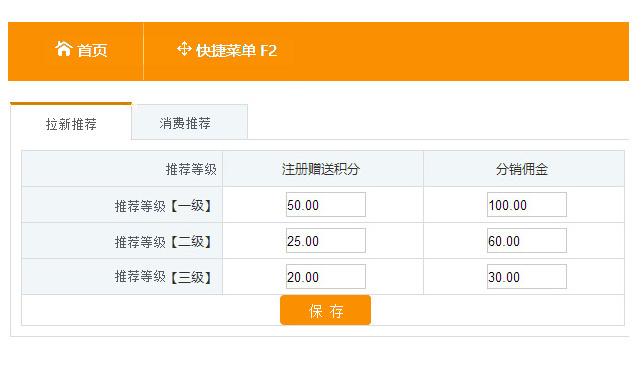Select 三级 注册赠送积分 field with 20.00
This screenshot has height=380, width=637.
(x=325, y=277)
